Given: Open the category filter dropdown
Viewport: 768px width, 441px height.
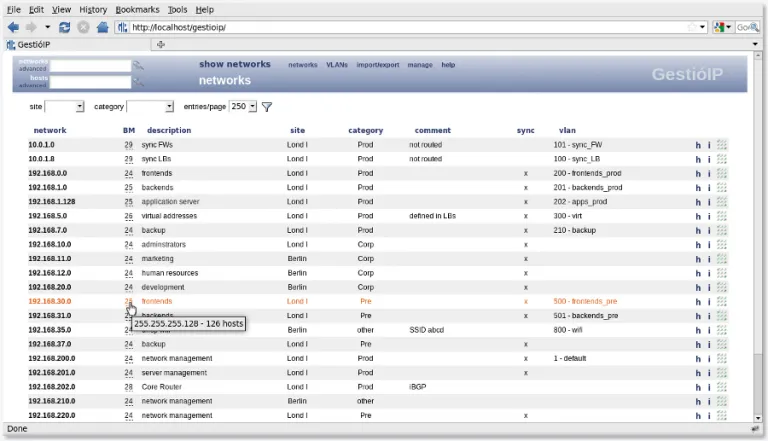Looking at the screenshot, I should pyautogui.click(x=150, y=106).
